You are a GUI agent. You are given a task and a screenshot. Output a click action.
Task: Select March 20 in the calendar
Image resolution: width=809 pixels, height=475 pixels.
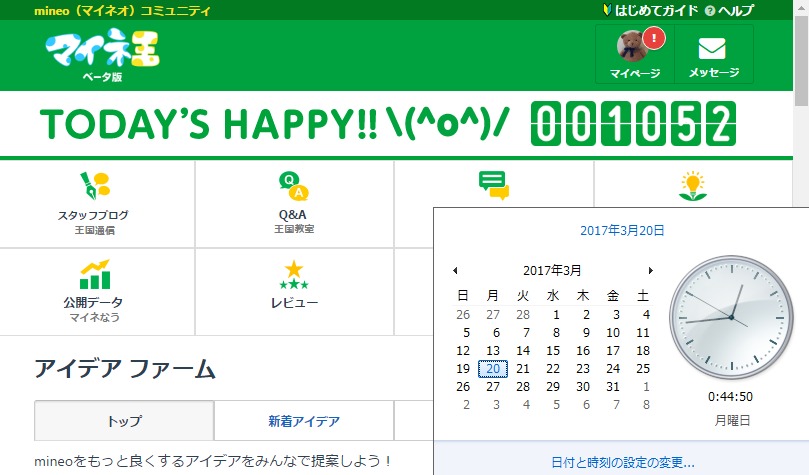pyautogui.click(x=493, y=369)
